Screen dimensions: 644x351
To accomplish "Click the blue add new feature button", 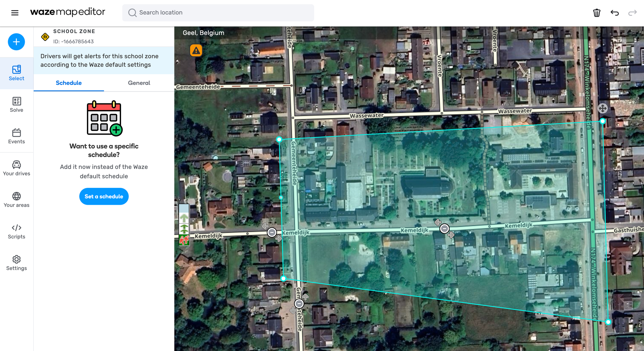I will click(x=16, y=42).
